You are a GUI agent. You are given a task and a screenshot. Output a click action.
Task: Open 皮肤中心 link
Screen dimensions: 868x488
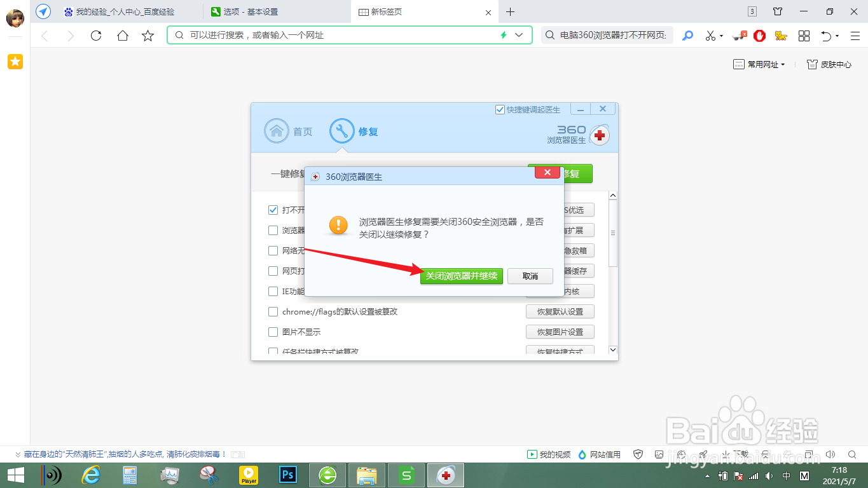point(829,64)
